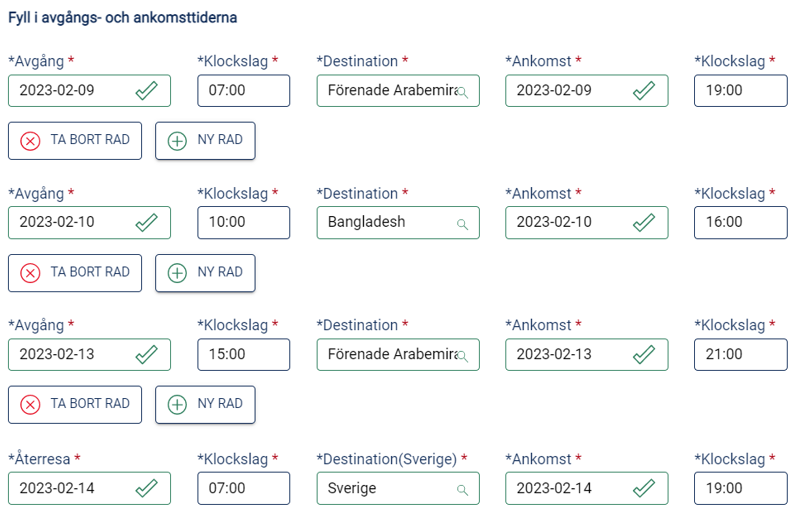Click search icon in Sverige destination field
The height and width of the screenshot is (516, 804).
pyautogui.click(x=463, y=490)
